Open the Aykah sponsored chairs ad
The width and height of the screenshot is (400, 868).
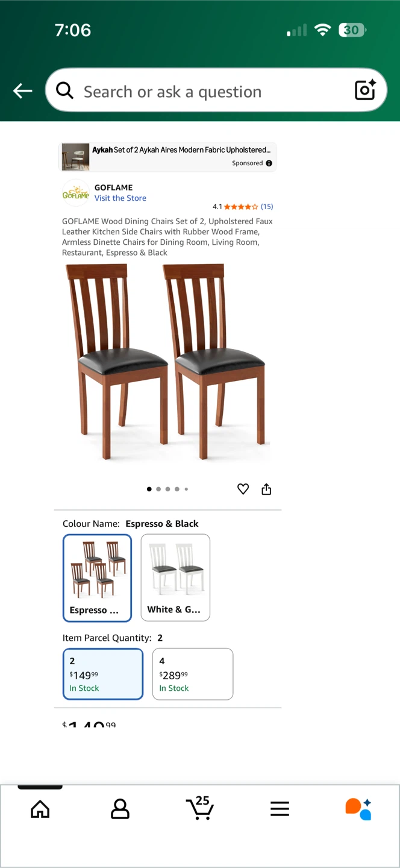[167, 157]
